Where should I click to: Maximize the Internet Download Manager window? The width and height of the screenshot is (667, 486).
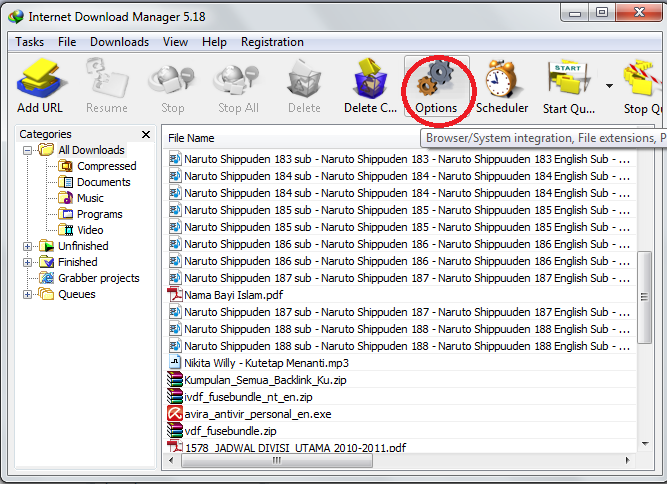point(601,12)
